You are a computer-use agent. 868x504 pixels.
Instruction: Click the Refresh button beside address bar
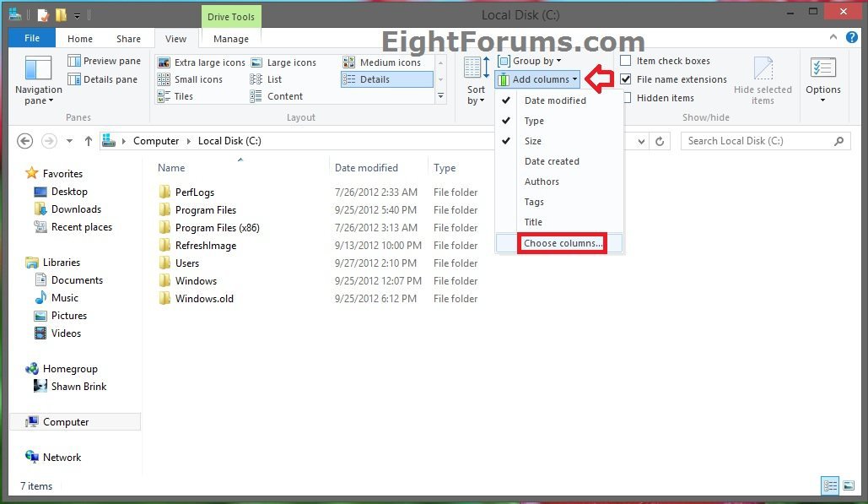click(660, 141)
